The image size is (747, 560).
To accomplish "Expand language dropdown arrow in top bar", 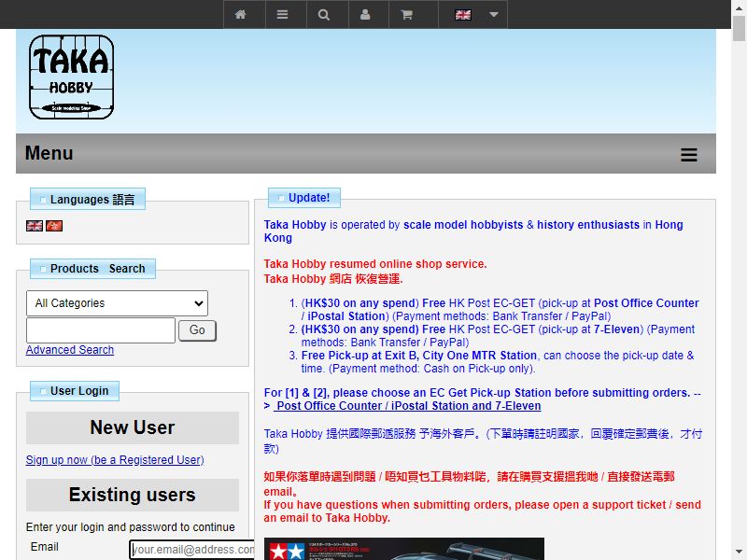I will [494, 15].
